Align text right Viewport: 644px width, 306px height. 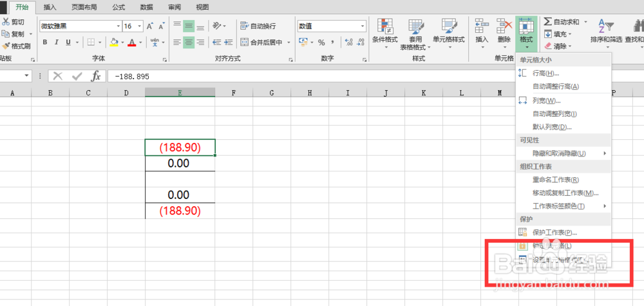click(x=200, y=42)
